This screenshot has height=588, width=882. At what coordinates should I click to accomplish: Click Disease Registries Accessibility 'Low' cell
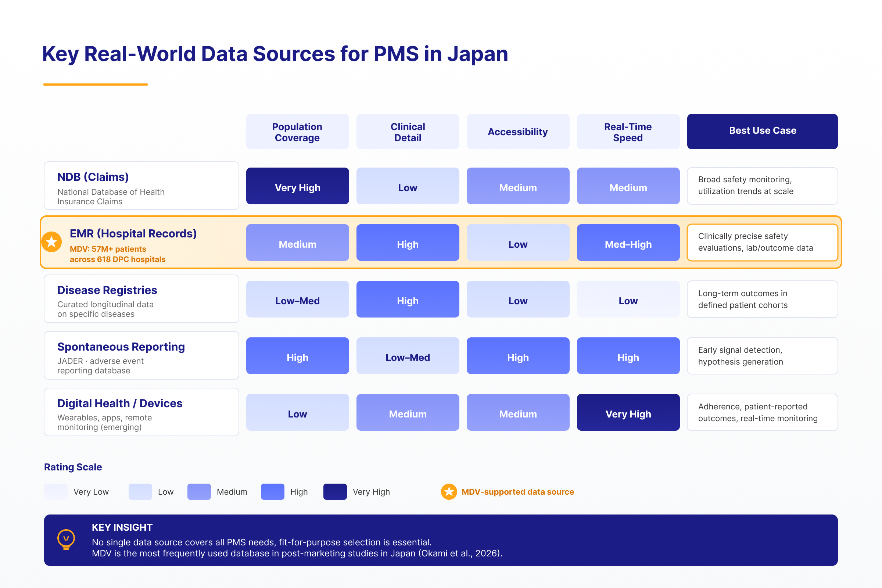(518, 299)
